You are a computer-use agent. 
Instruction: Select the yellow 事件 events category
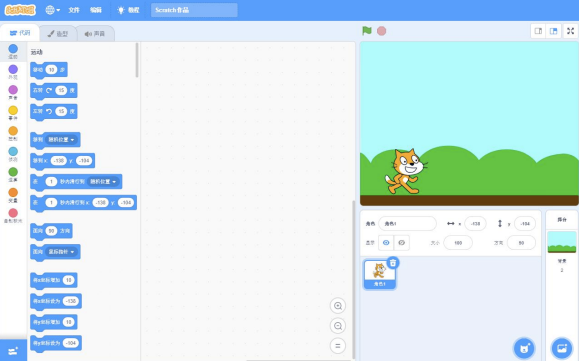[13, 113]
